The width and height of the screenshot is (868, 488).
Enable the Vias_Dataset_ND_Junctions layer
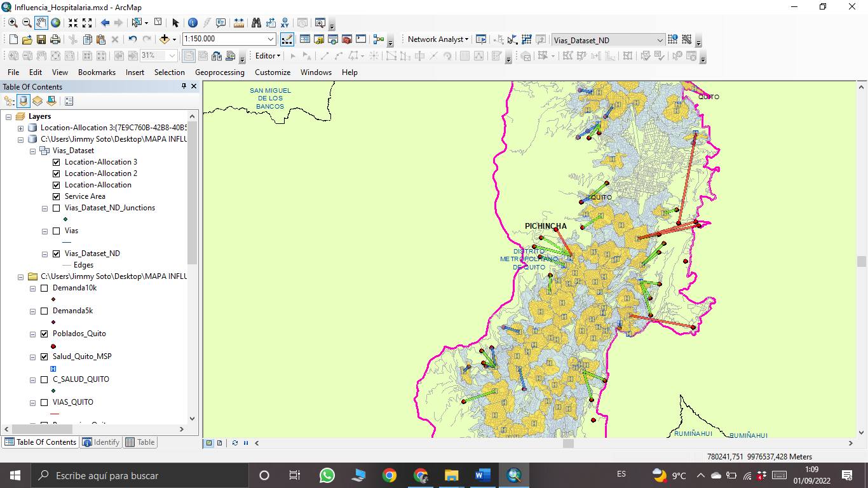pos(56,208)
